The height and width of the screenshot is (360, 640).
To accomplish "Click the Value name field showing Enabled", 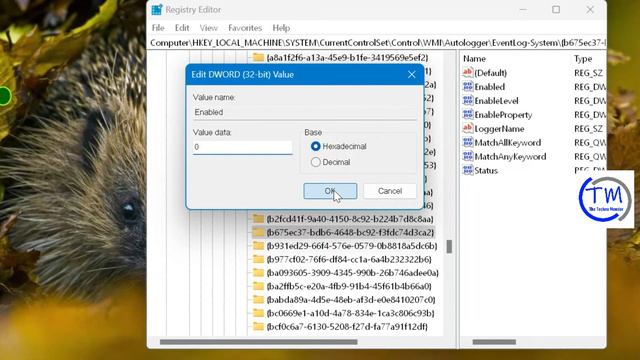I will click(x=305, y=112).
